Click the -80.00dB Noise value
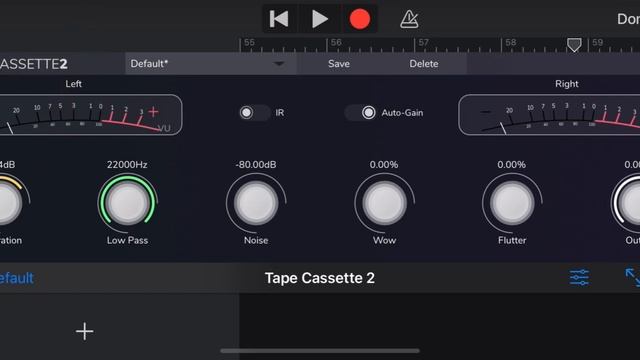 point(256,164)
